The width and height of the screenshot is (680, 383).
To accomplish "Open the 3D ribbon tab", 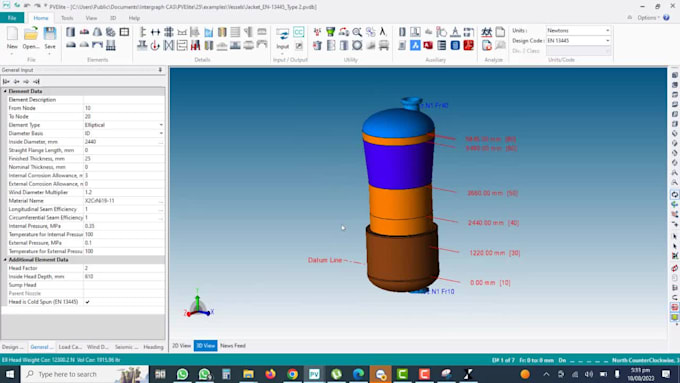I will point(113,18).
